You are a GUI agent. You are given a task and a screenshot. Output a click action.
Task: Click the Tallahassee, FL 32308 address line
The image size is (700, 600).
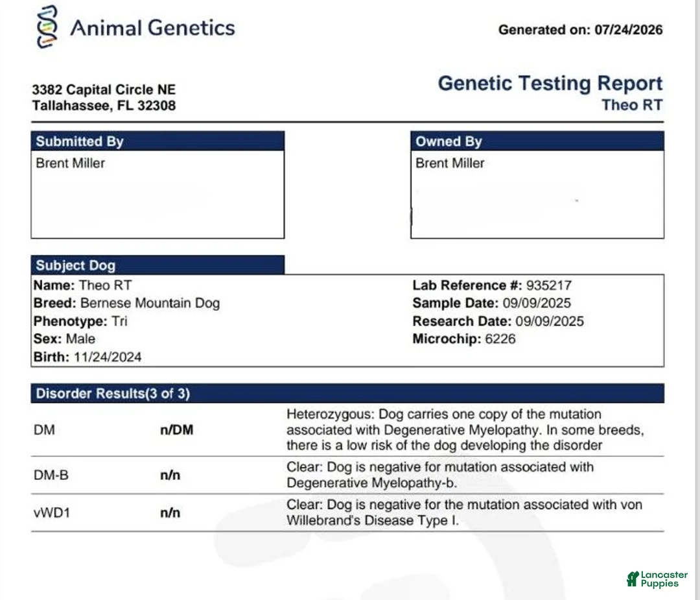coord(104,106)
